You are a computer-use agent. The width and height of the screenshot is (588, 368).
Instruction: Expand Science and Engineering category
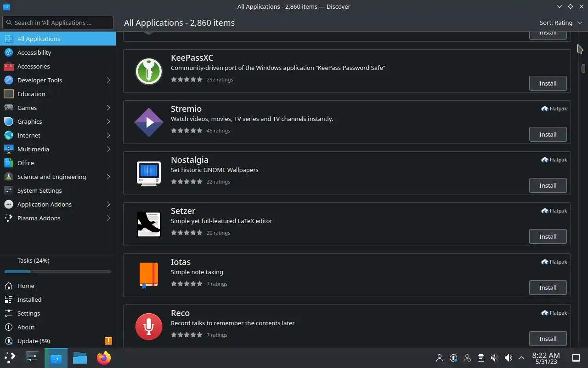108,177
